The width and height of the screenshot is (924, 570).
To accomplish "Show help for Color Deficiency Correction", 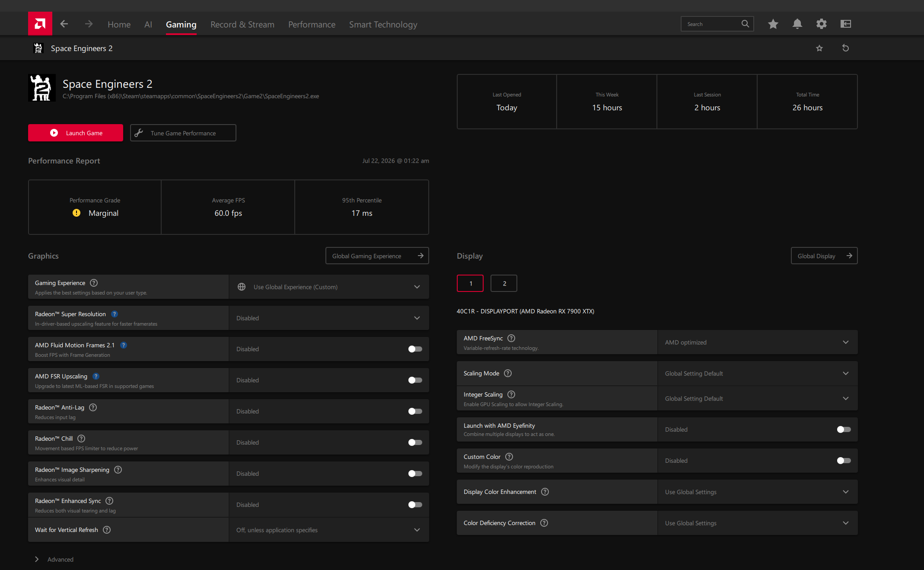I will tap(544, 523).
